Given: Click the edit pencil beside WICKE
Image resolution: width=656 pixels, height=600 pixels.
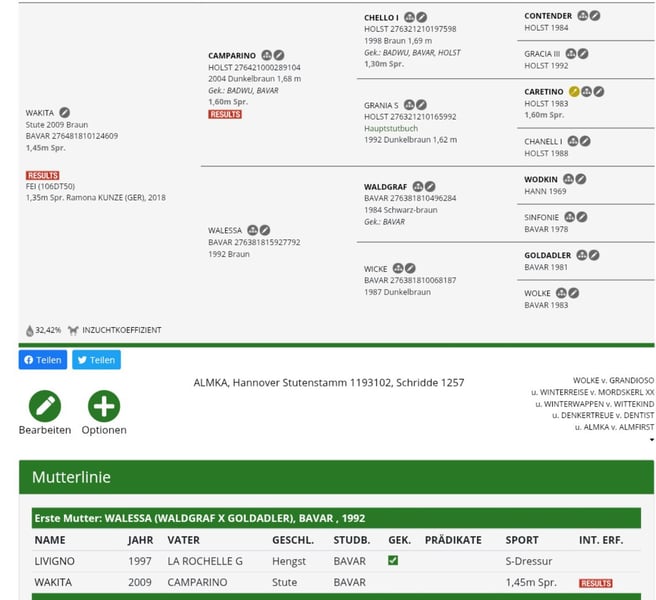Looking at the screenshot, I should click(x=410, y=269).
